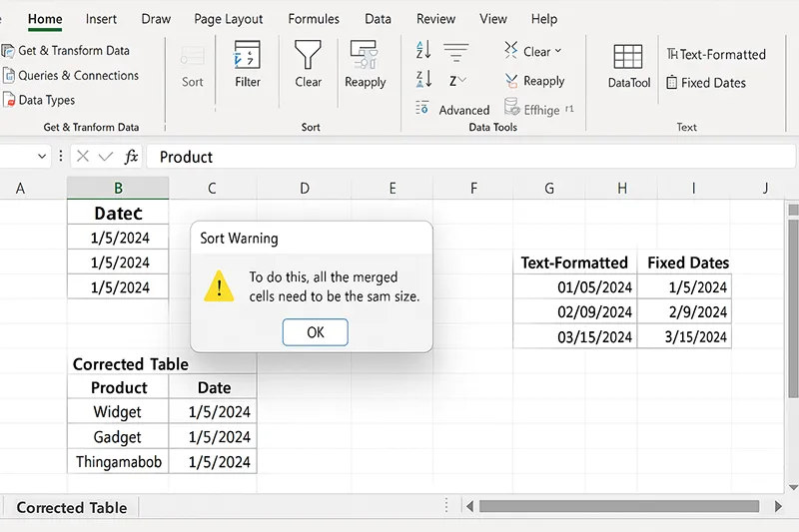
Task: Select the Datec header cell
Action: (118, 213)
